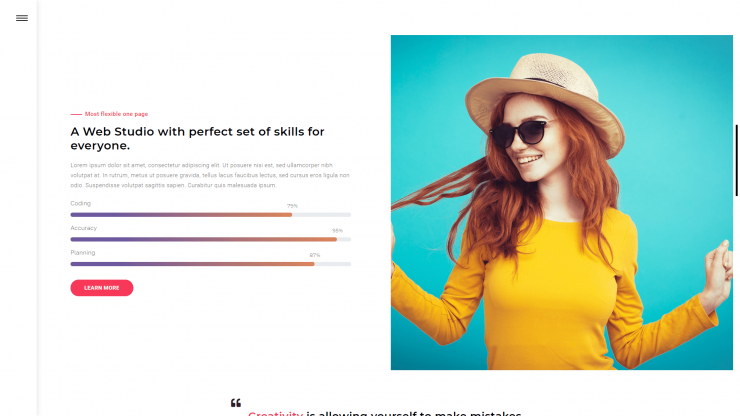This screenshot has width=740, height=416.
Task: Click the red dash before tagline
Action: [x=76, y=114]
